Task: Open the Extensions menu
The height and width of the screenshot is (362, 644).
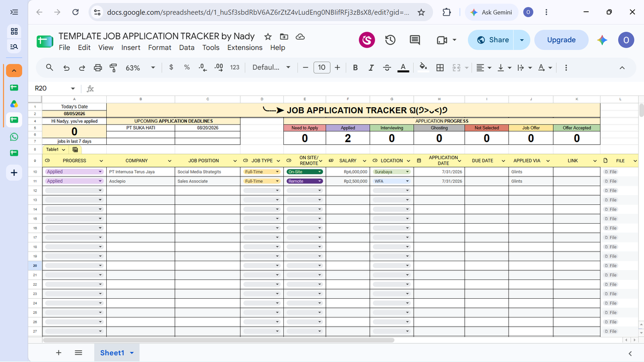Action: [x=245, y=48]
